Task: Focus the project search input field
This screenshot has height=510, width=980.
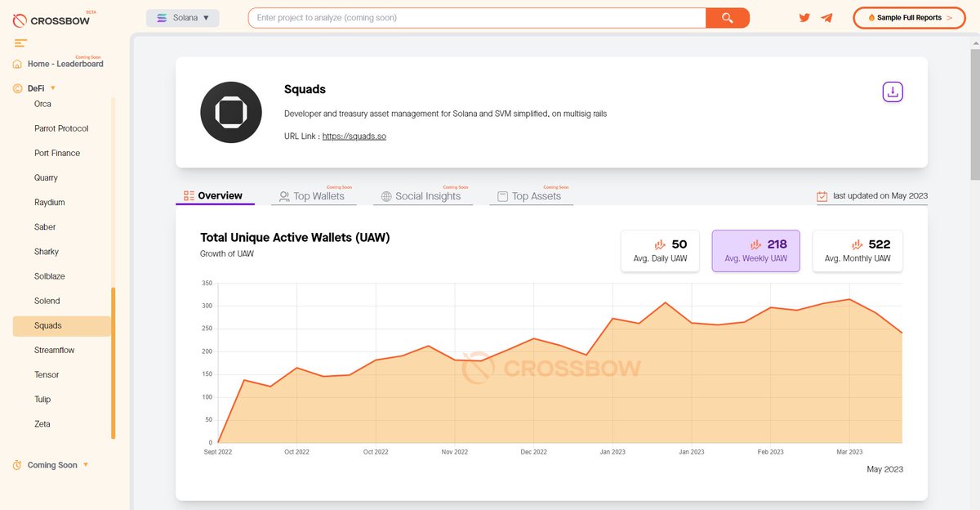Action: coord(477,18)
